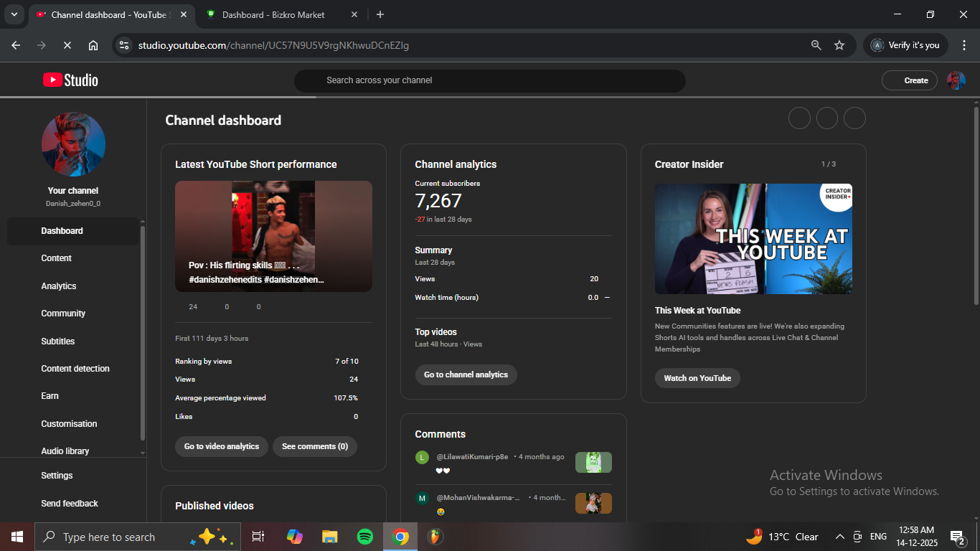Viewport: 980px width, 551px height.
Task: Bookmark this page with star icon
Action: pyautogui.click(x=839, y=45)
